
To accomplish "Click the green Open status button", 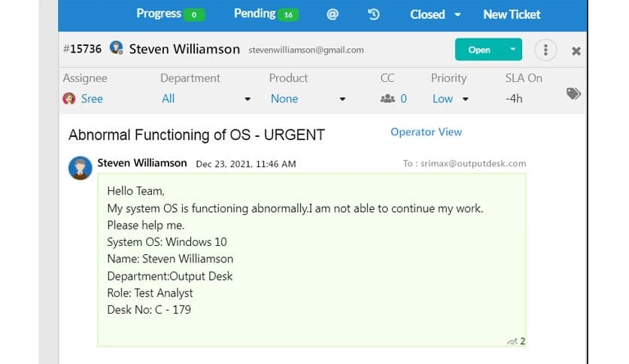I will (479, 50).
